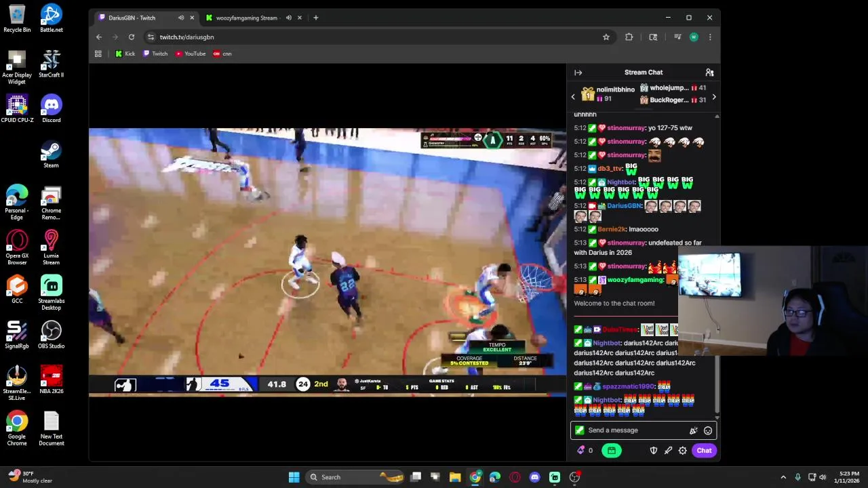Open Streamlabs Desktop shortcut
The image size is (868, 488).
(x=52, y=292)
